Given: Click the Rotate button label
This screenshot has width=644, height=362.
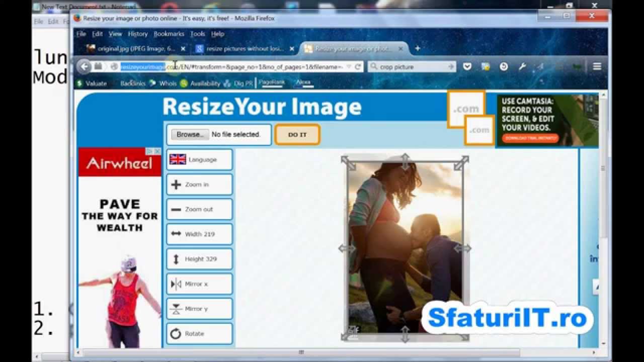Looking at the screenshot, I should pos(194,334).
